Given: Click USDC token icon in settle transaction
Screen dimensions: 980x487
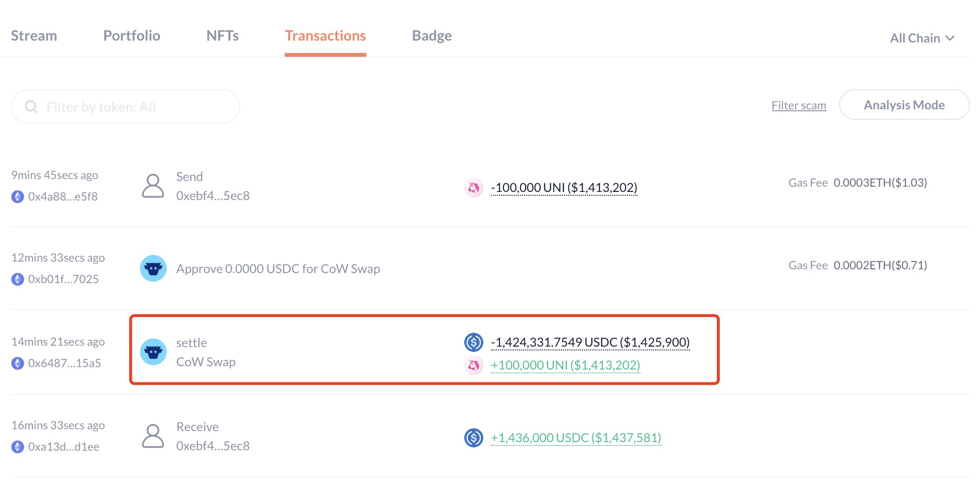Looking at the screenshot, I should tap(474, 342).
